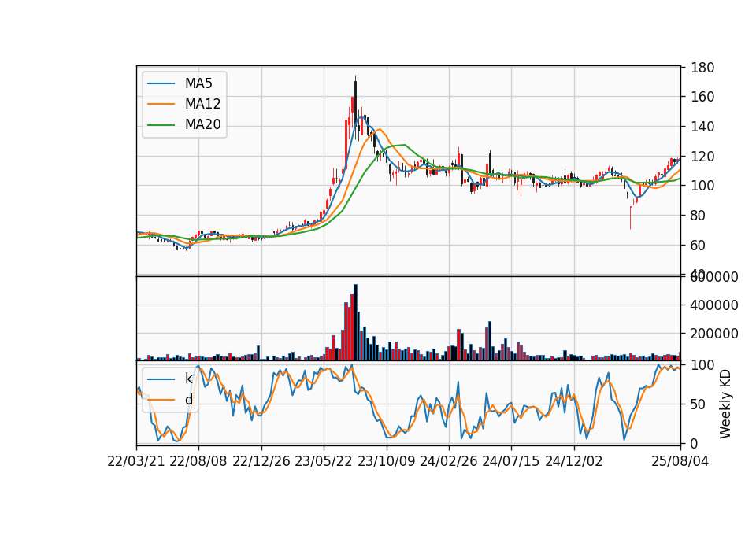Click the MA20 legend label
756x543 pixels.
202,125
